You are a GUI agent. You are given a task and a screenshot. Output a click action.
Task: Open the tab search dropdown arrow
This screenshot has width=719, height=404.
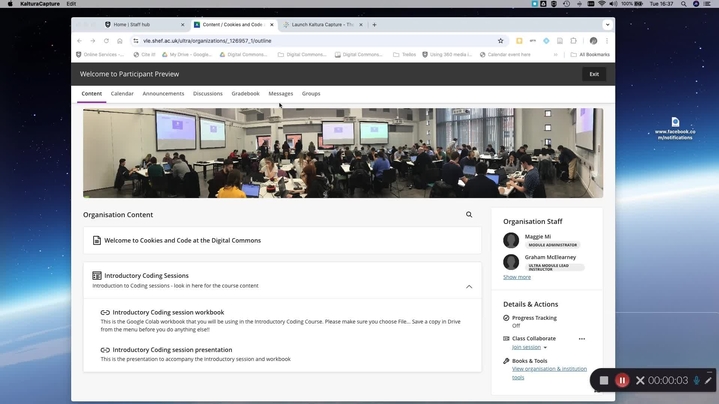click(607, 25)
